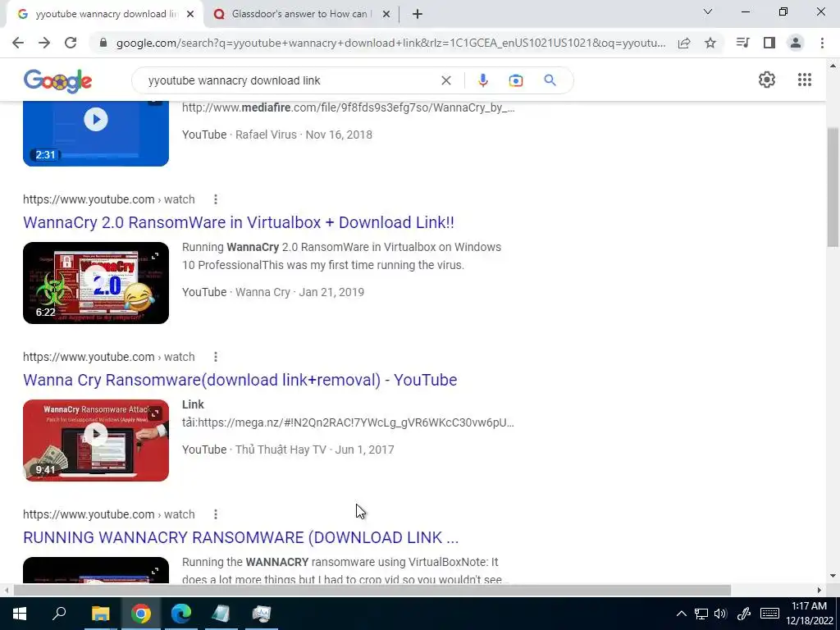Image resolution: width=840 pixels, height=630 pixels.
Task: Click the address bar URL
Action: 391,43
